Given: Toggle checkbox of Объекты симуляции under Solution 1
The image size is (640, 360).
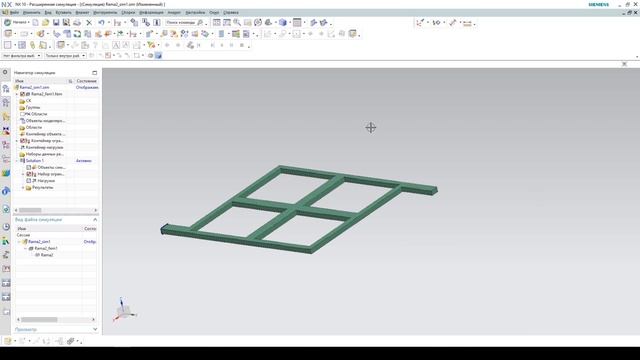Looking at the screenshot, I should [29, 167].
